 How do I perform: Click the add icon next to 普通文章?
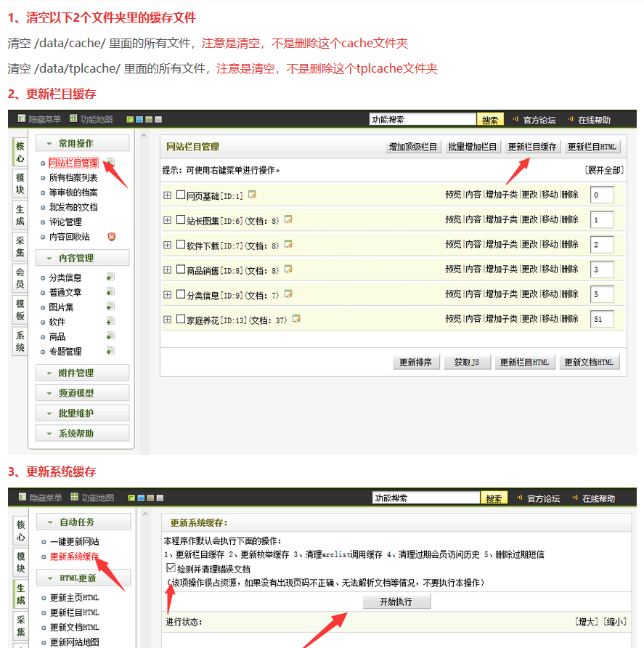(110, 292)
